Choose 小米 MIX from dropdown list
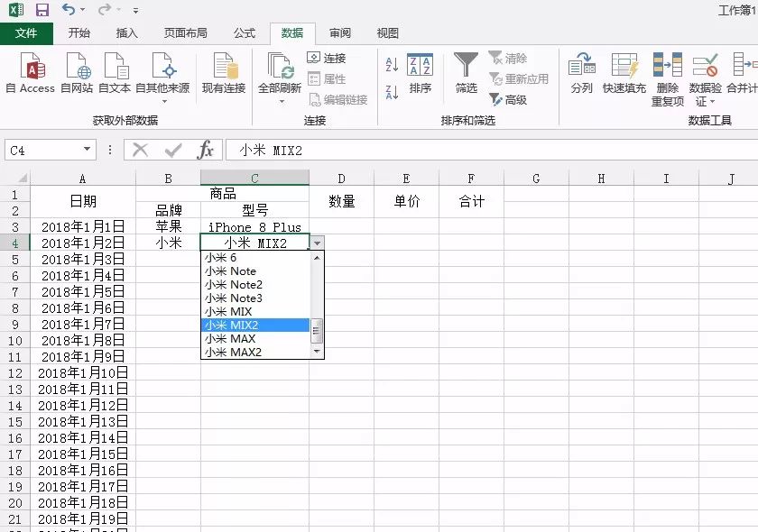 click(254, 312)
